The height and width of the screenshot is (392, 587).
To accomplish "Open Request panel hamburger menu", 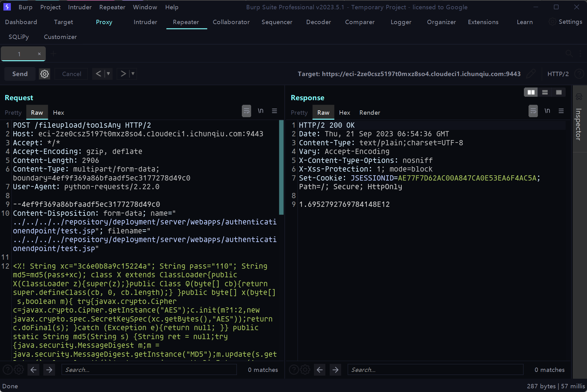I will click(x=274, y=111).
